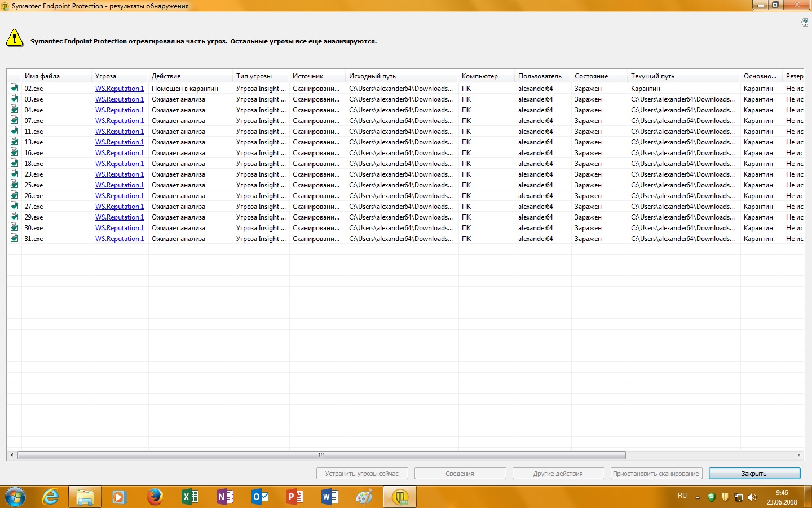Viewport: 812px width, 508px height.
Task: Open the WS.Reputation.1 link for 31.exe
Action: (120, 239)
